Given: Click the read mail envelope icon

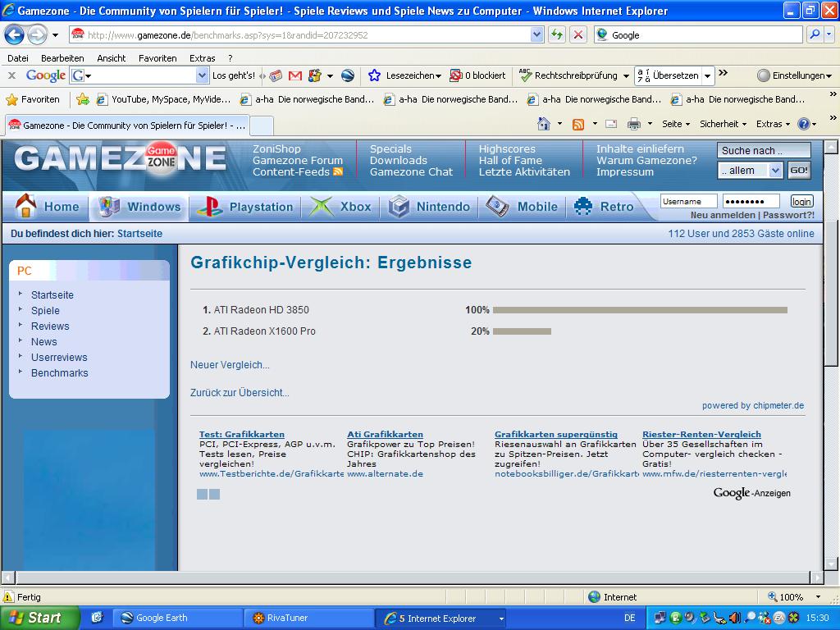Looking at the screenshot, I should pos(611,125).
